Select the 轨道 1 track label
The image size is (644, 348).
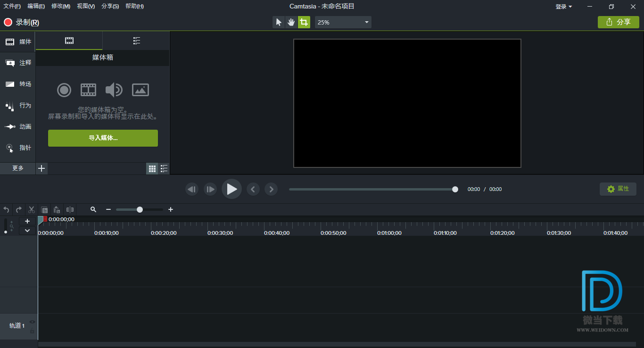coord(17,326)
